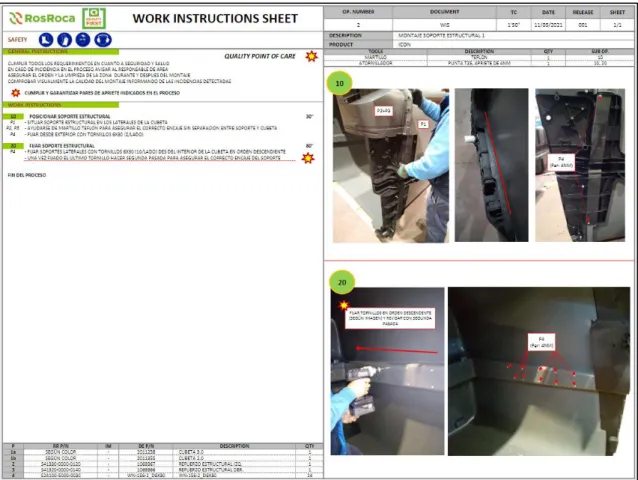Click the green circle numbered 10
This screenshot has height=480, width=638.
339,83
